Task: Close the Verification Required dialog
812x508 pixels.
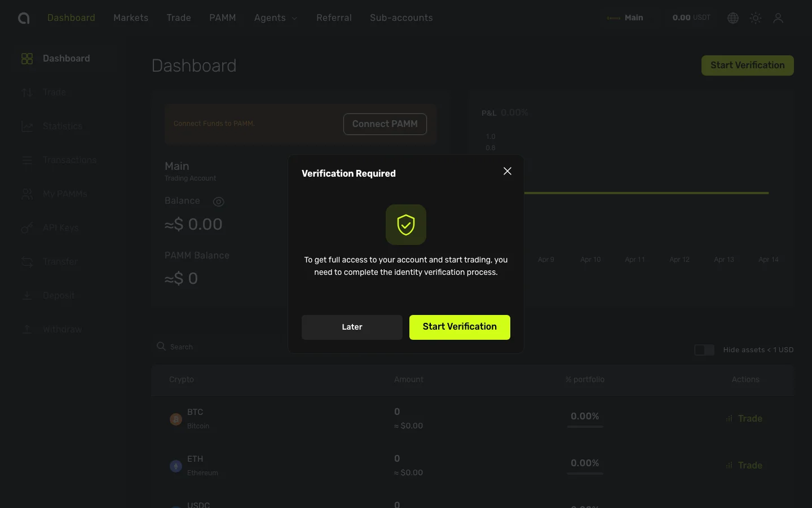Action: tap(507, 171)
